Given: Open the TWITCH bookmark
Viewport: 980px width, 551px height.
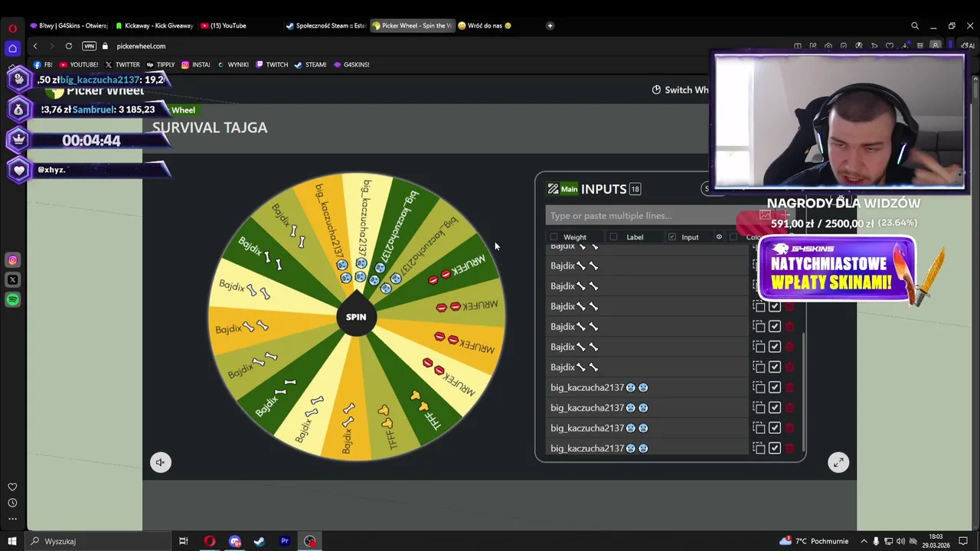Looking at the screenshot, I should (x=272, y=64).
